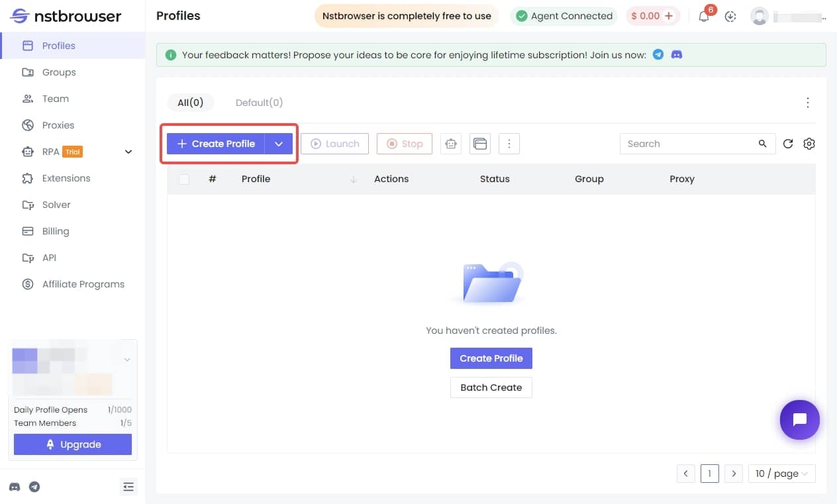The height and width of the screenshot is (504, 837).
Task: Click the Status column header
Action: 495,179
